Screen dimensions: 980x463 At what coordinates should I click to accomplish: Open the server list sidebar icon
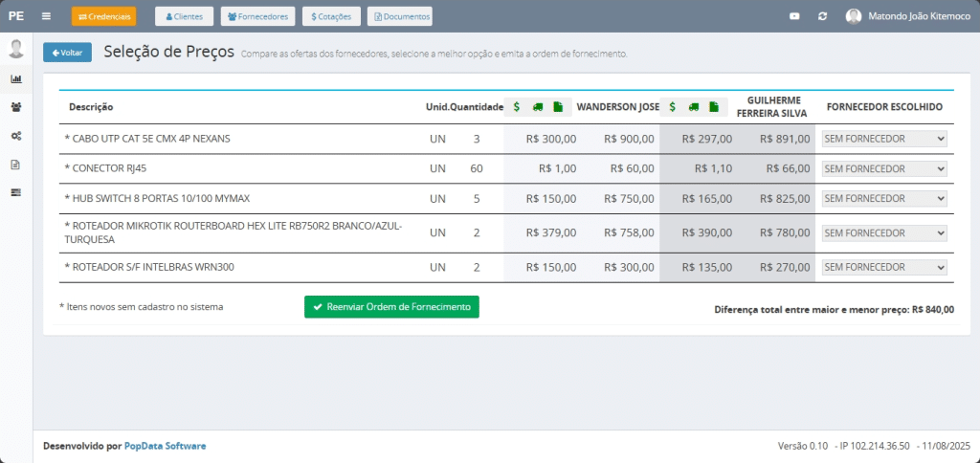[16, 192]
